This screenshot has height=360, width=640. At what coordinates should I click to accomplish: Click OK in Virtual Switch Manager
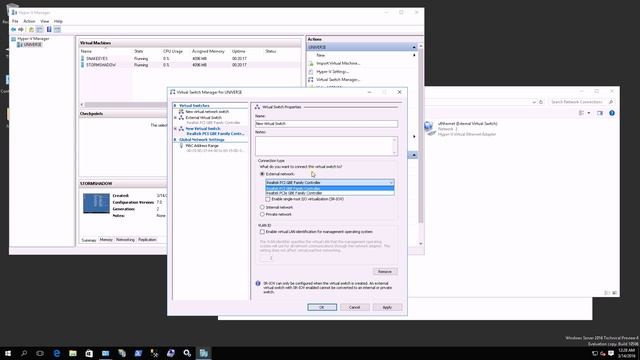pyautogui.click(x=322, y=307)
